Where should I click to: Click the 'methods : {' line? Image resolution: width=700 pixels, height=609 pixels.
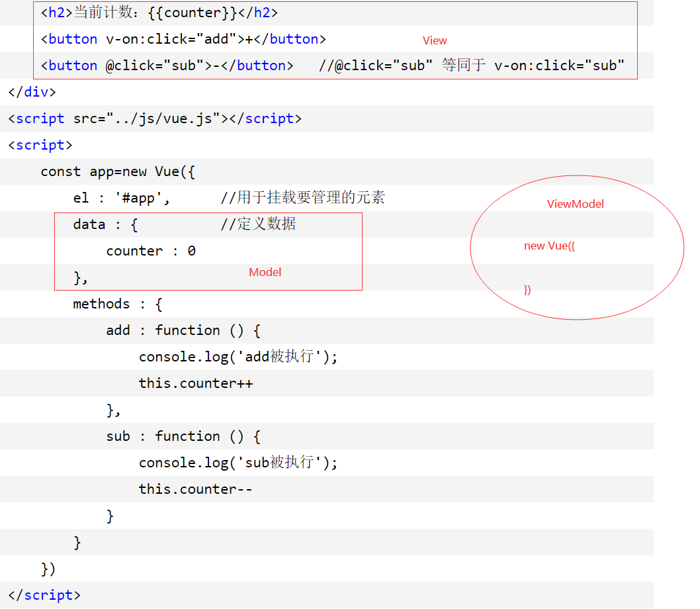tap(118, 304)
